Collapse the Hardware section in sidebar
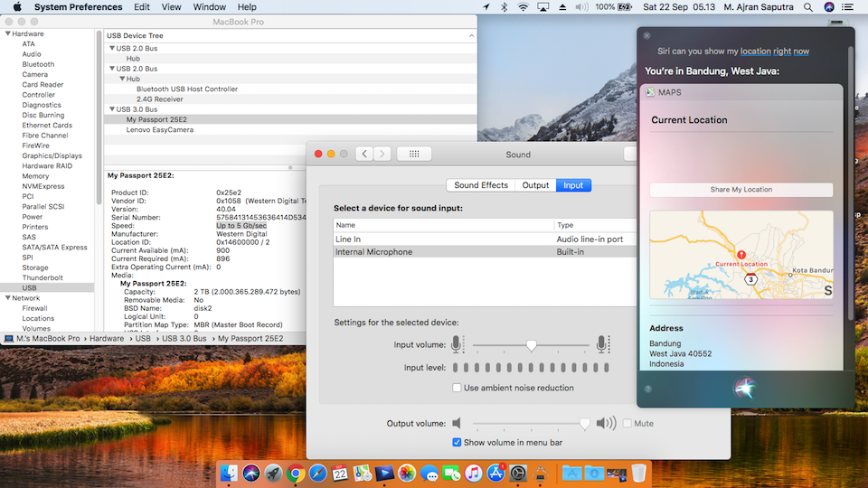Screen dimensions: 868x488 coord(8,33)
